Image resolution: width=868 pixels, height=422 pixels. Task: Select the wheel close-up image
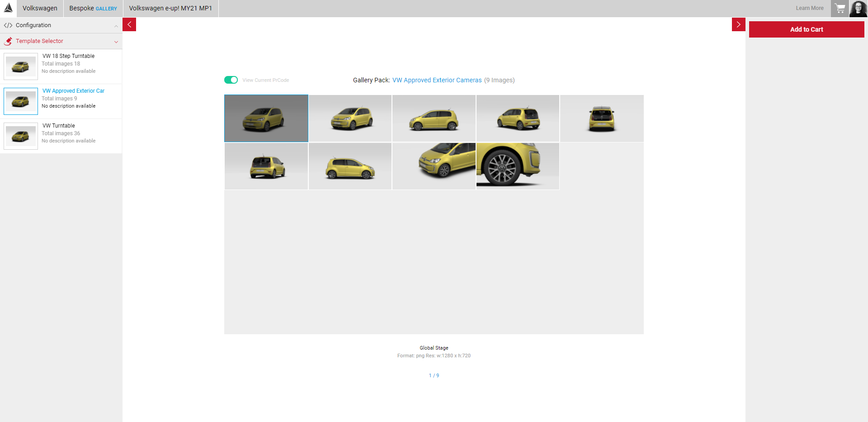(518, 166)
